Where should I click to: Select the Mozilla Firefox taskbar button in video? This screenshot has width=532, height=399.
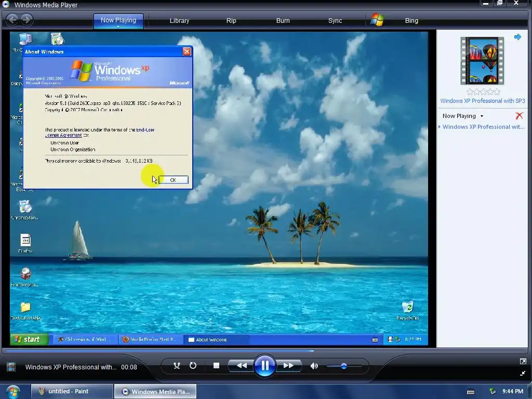point(151,340)
